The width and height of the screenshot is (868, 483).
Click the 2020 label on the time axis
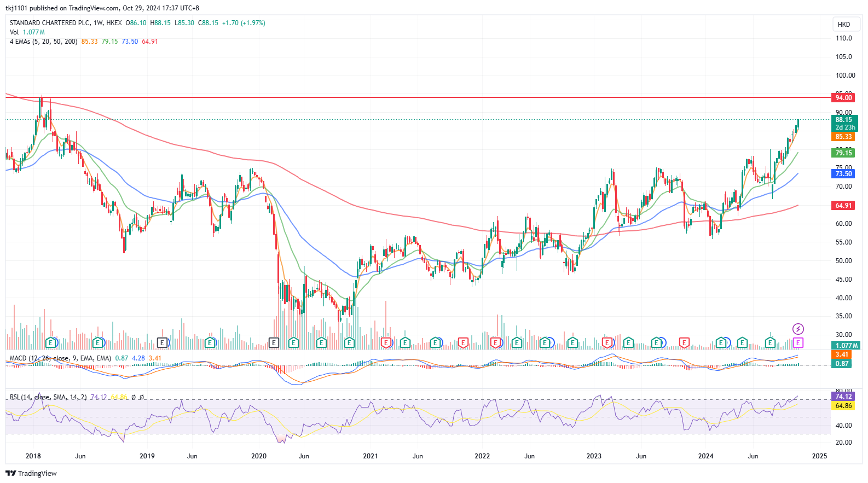(x=259, y=456)
